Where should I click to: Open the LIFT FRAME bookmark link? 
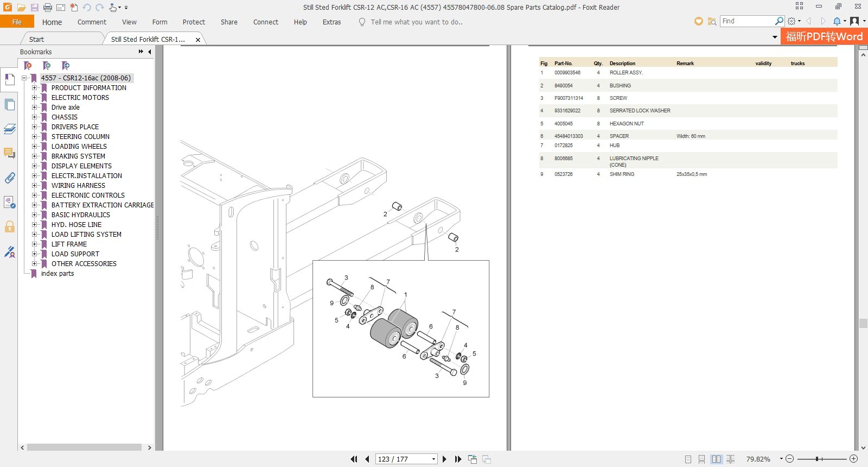pyautogui.click(x=69, y=244)
